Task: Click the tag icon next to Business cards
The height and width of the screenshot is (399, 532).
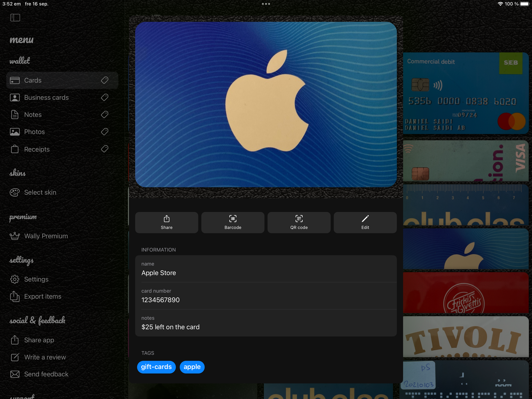Action: [x=105, y=97]
